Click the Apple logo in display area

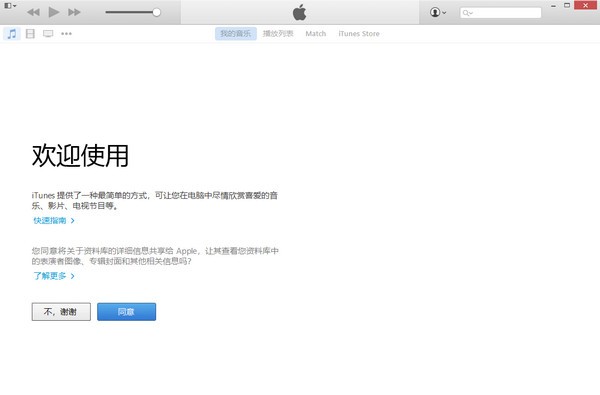coord(300,12)
